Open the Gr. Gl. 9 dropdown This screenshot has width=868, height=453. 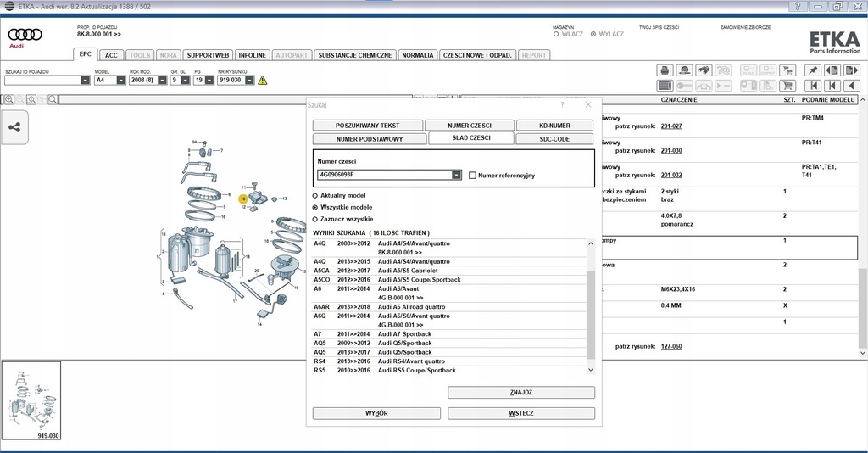tap(185, 81)
